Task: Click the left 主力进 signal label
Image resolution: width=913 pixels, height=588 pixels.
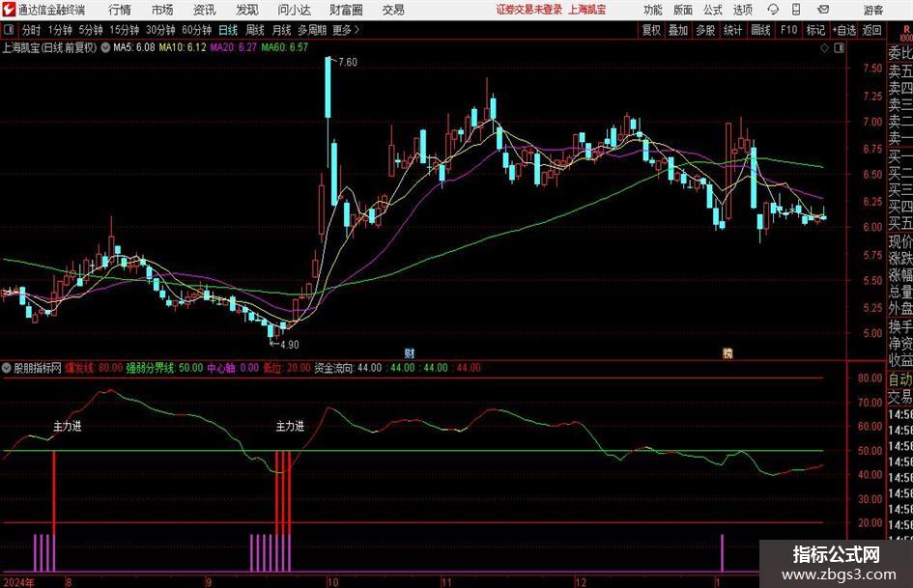Action: pos(68,427)
